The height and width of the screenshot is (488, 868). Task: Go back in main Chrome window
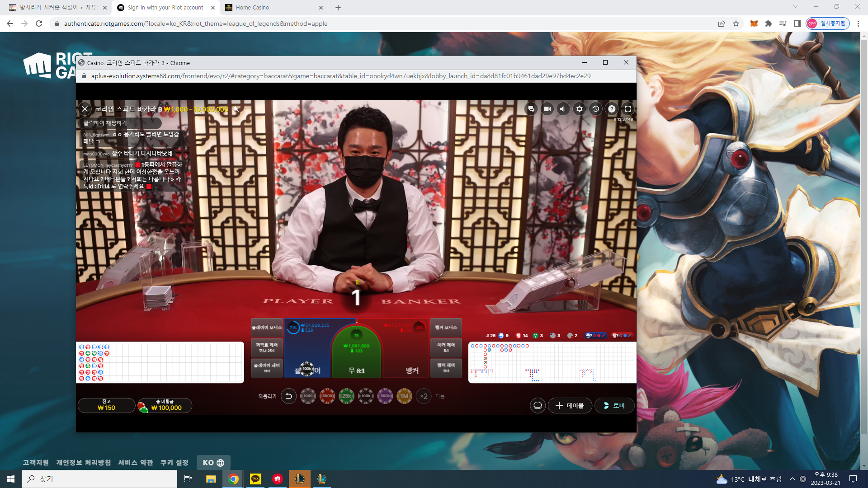pyautogui.click(x=10, y=23)
